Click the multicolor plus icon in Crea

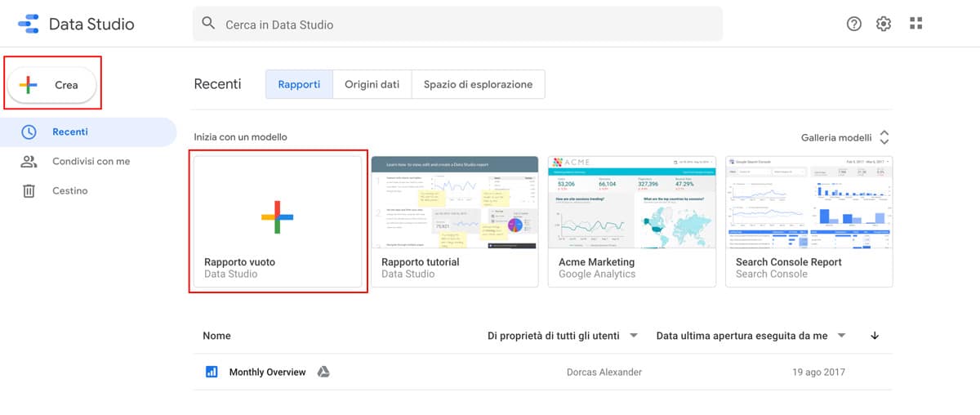coord(28,85)
